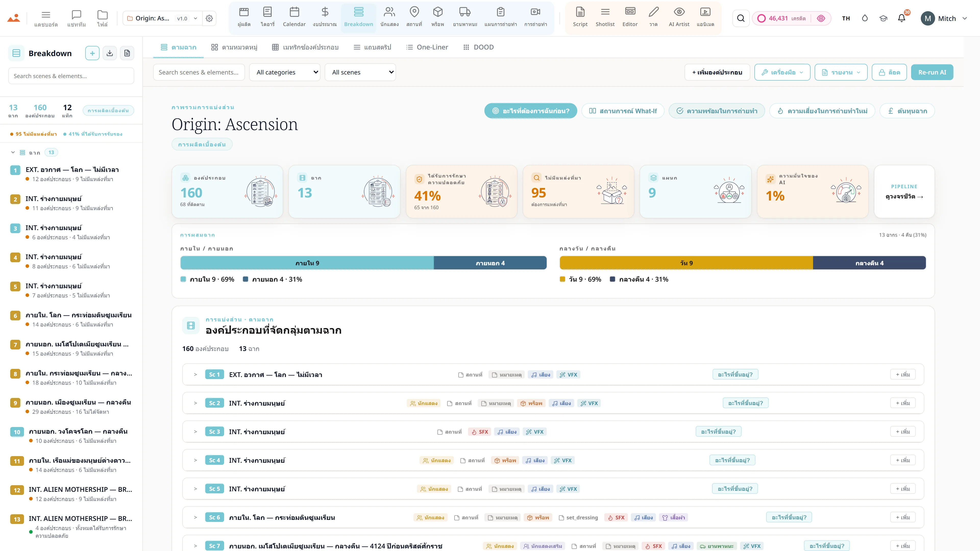Click the interior 9 bar segment
The image size is (980, 551).
[x=307, y=263]
